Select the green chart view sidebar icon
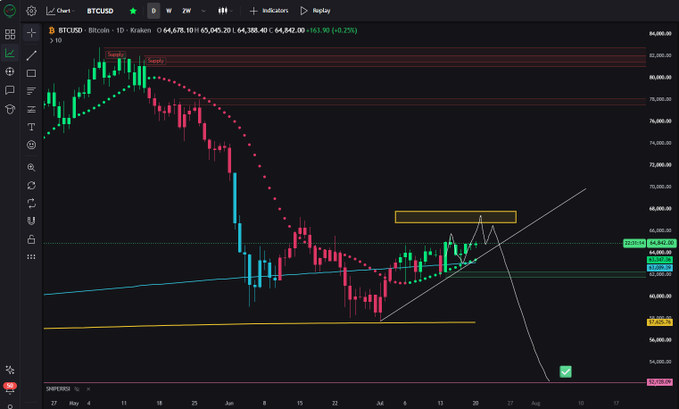 click(10, 53)
